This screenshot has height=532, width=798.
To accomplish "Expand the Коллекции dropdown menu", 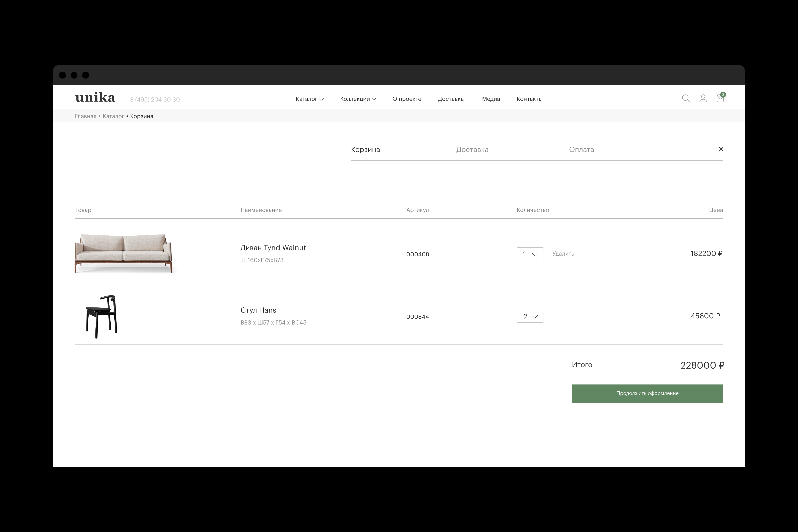I will (x=358, y=99).
